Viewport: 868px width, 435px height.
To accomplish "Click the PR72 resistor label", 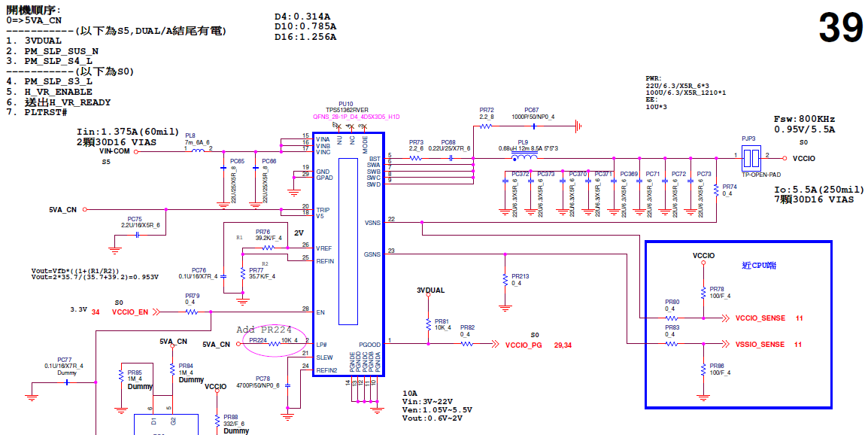I will point(487,111).
